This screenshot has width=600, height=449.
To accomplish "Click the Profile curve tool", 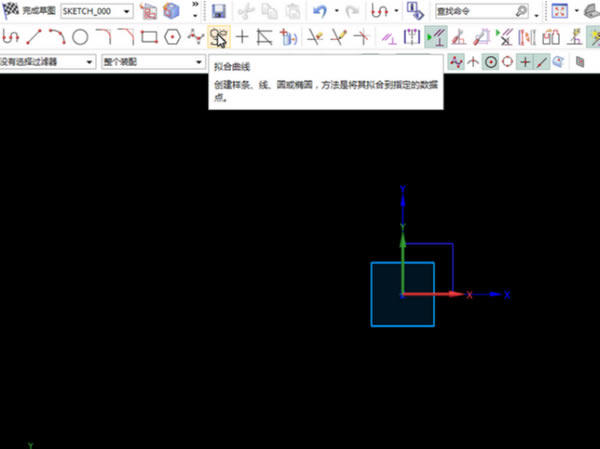I will 11,37.
